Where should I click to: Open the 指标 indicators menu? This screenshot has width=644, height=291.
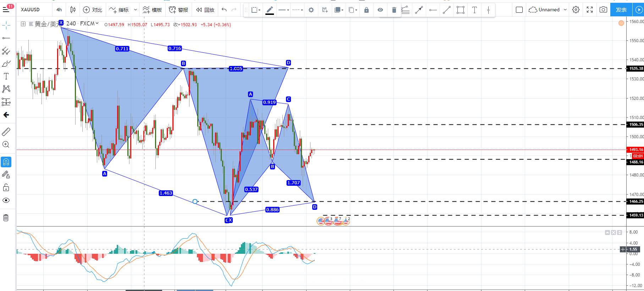(119, 10)
